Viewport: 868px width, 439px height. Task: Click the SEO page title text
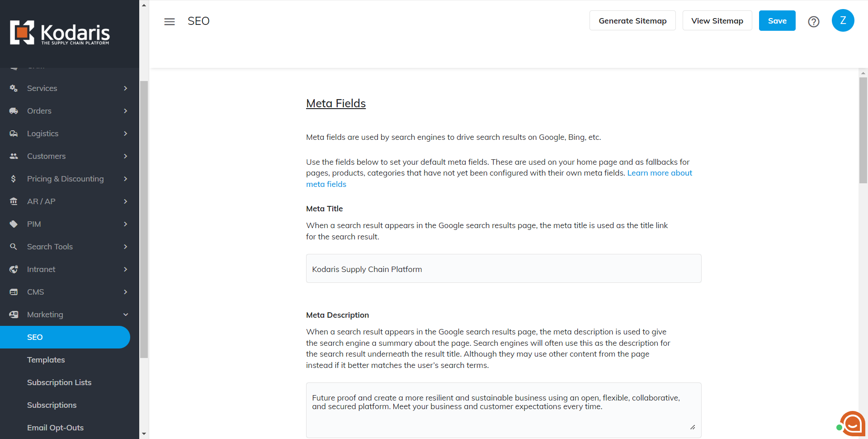[x=198, y=21]
